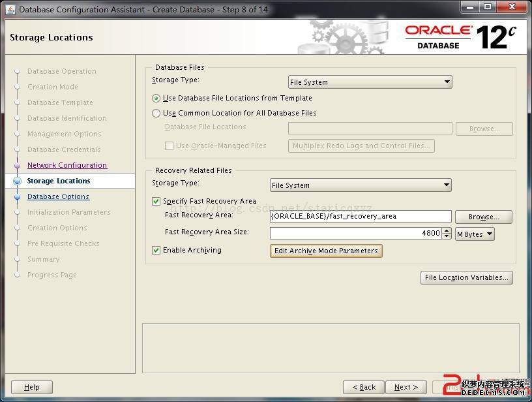Select Use Database File Locations from Template
The image size is (532, 402).
coord(156,99)
